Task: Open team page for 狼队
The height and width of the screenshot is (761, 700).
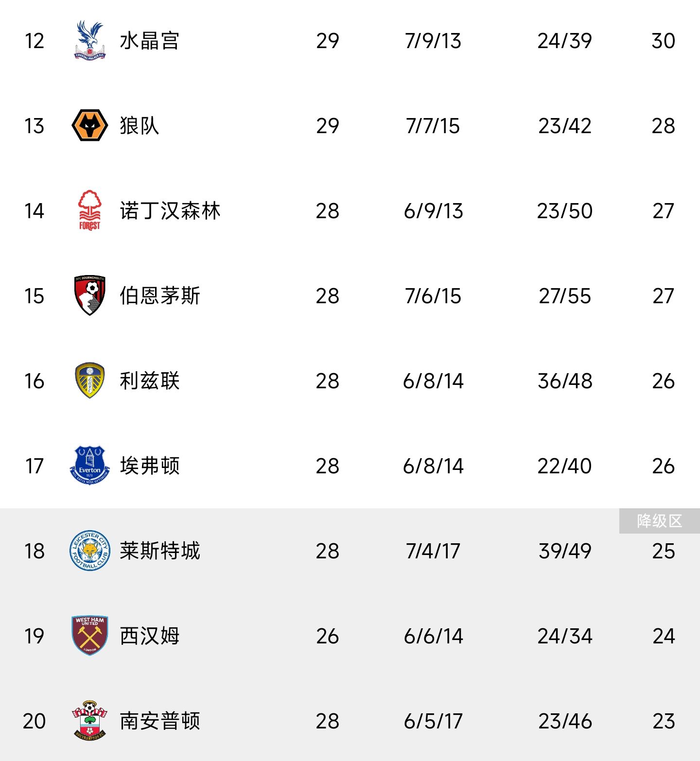Action: 140,126
